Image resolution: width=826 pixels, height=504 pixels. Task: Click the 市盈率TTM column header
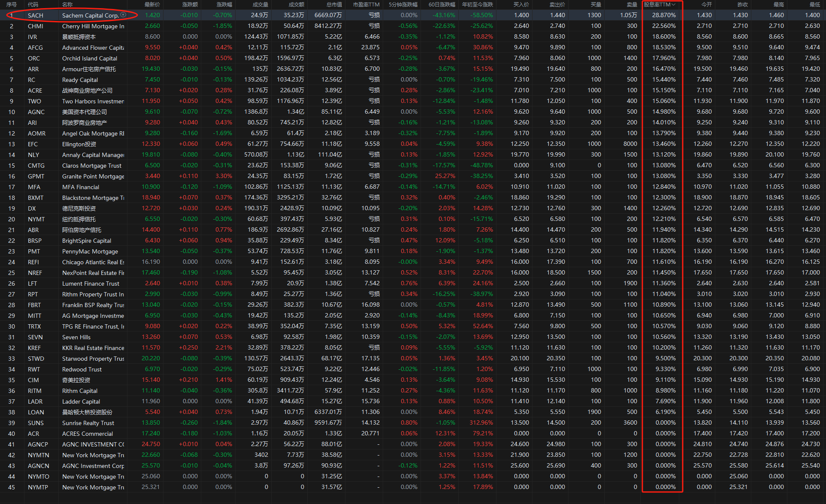366,5
